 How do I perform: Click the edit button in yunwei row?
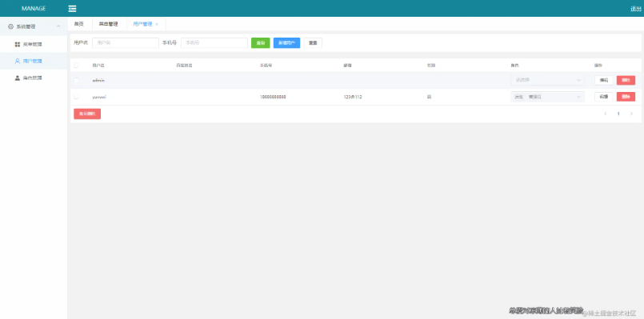(x=604, y=97)
